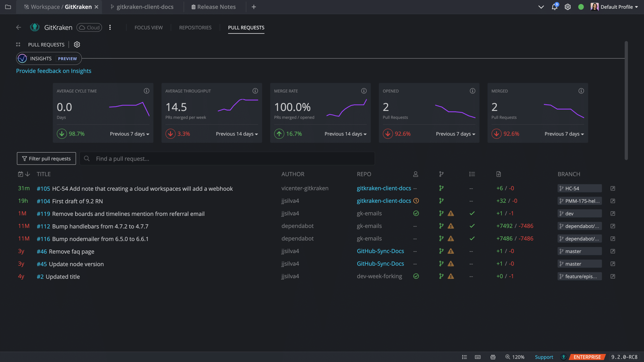
Task: Change Average Cycle Time period dropdown
Action: click(x=129, y=134)
